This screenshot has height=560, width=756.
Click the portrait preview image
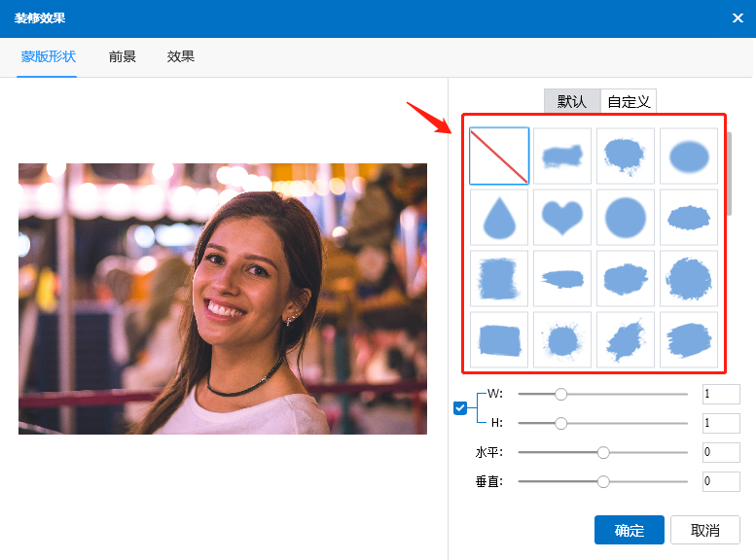[x=223, y=298]
